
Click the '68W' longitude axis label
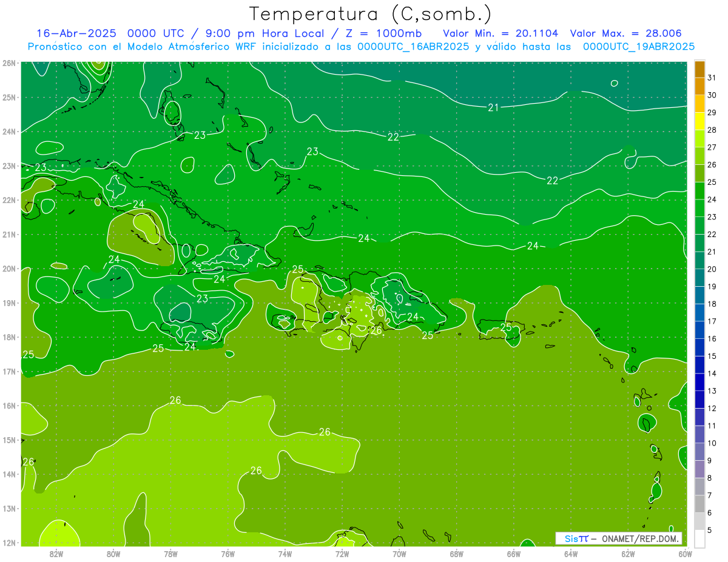[x=457, y=554]
